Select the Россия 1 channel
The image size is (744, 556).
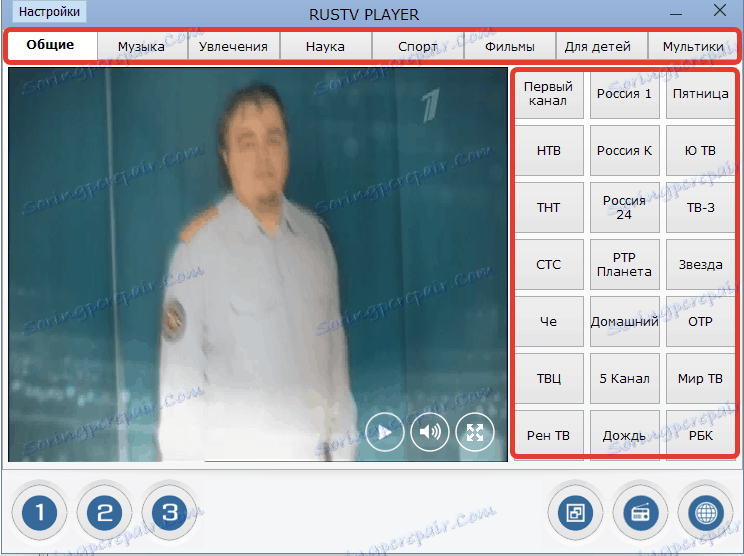pos(624,94)
